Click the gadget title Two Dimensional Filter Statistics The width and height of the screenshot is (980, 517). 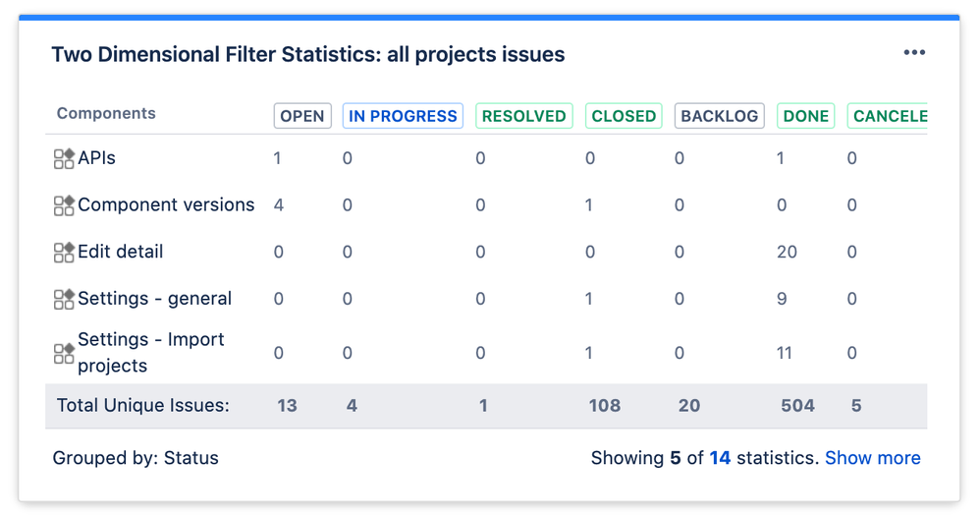click(308, 54)
